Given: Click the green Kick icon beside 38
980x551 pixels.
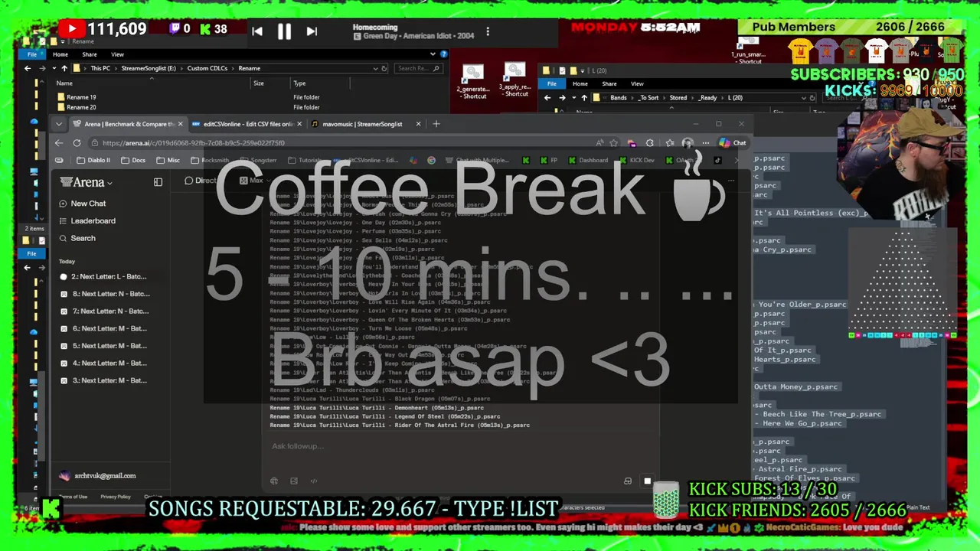Looking at the screenshot, I should pos(205,29).
